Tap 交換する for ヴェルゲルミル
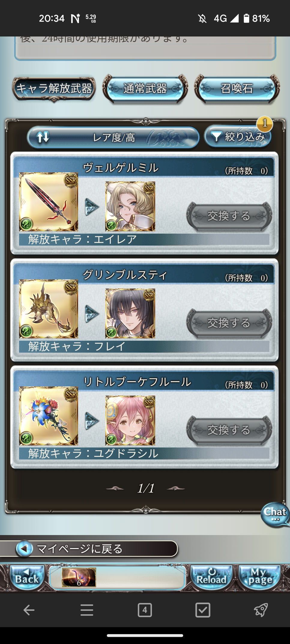This screenshot has height=644, width=290. (229, 216)
